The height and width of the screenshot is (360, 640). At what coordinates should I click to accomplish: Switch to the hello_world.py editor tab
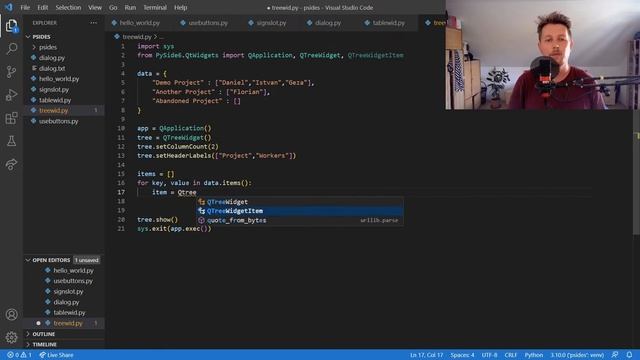click(x=136, y=23)
